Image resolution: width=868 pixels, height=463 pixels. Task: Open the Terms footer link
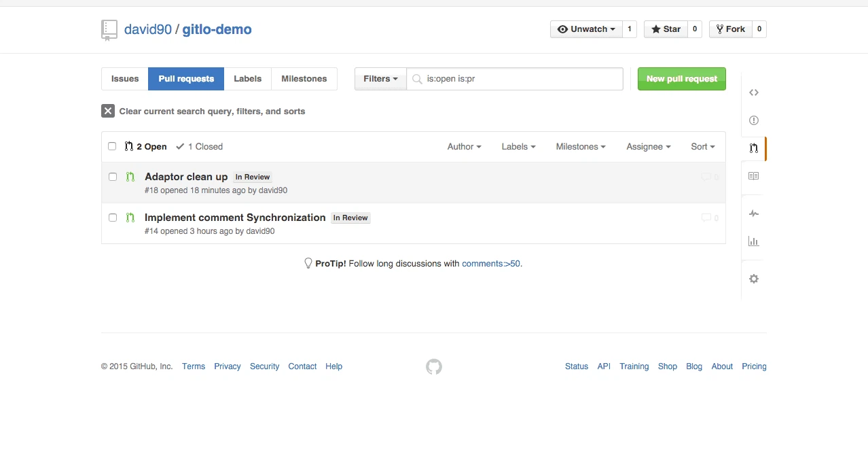pyautogui.click(x=194, y=366)
